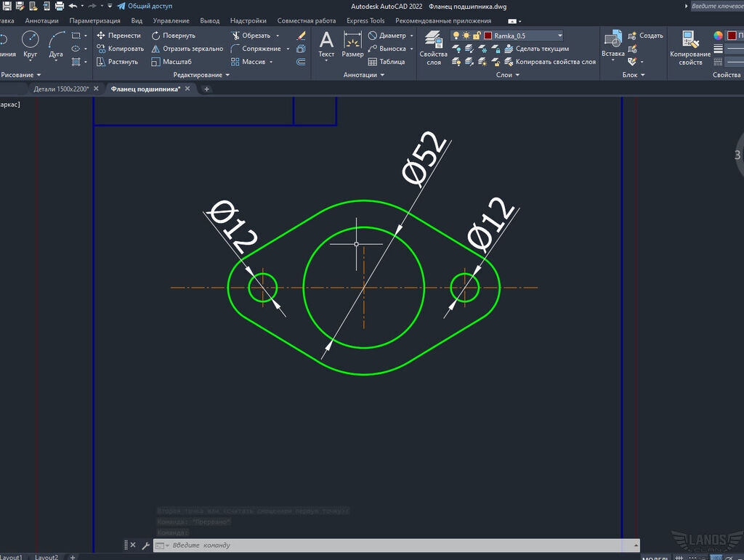Open the Аннотации ribbon tab
744x560 pixels.
pos(41,21)
